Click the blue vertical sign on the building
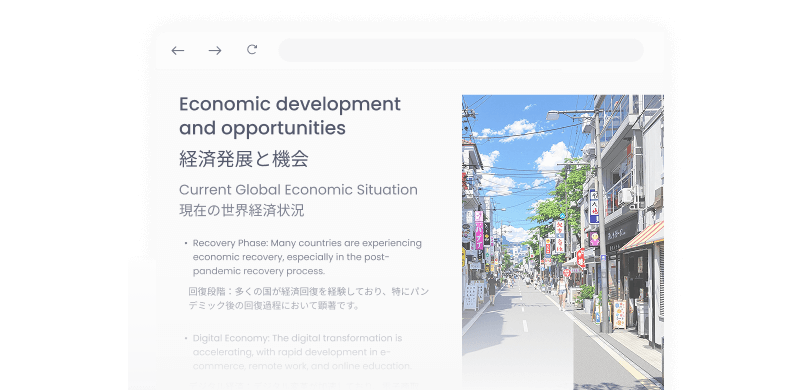 [593, 206]
